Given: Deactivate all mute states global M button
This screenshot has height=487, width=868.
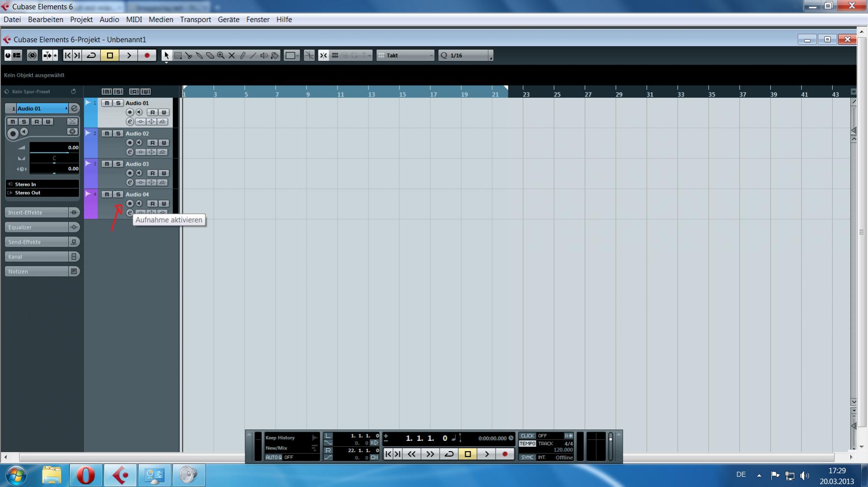Looking at the screenshot, I should (107, 92).
